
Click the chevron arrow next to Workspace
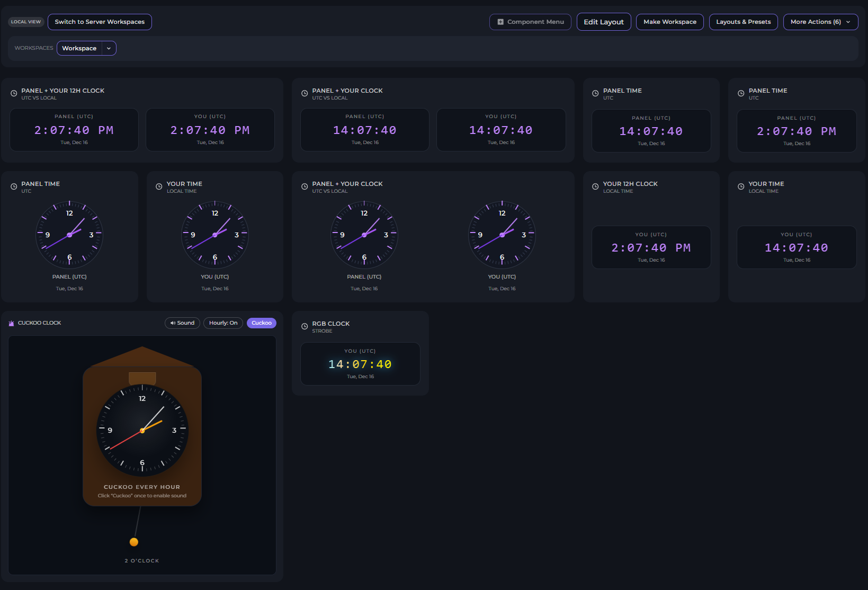(x=109, y=48)
